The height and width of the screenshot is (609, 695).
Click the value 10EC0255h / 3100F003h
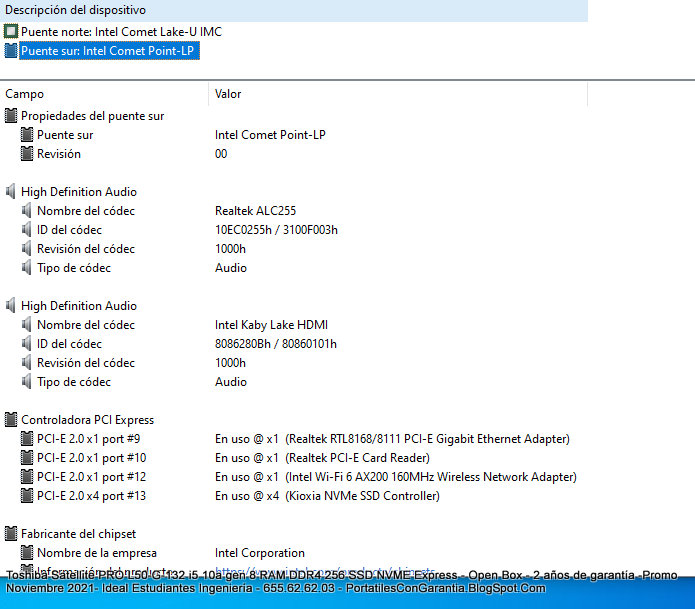click(x=276, y=230)
